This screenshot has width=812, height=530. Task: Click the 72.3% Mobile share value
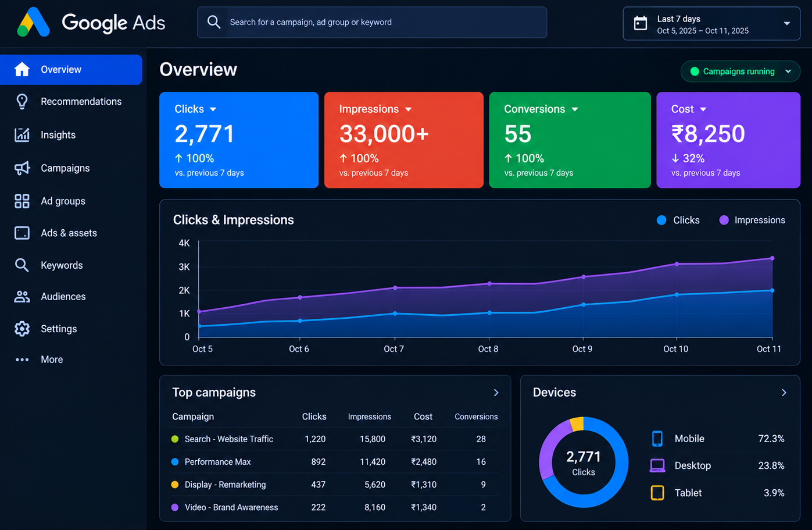[x=771, y=439]
